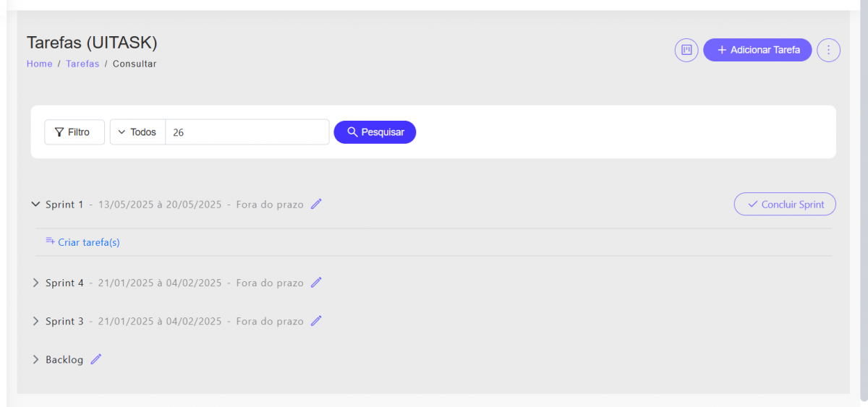Expand the Sprint 4 section
The image size is (868, 407).
pyautogui.click(x=35, y=283)
